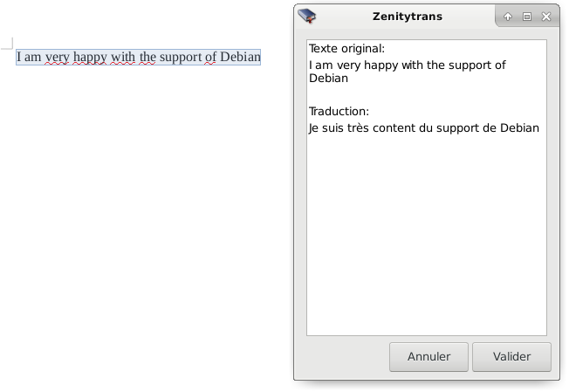Screen dimensions: 569x392
Task: Click the page margin corner mark in the document
Action: coord(7,43)
